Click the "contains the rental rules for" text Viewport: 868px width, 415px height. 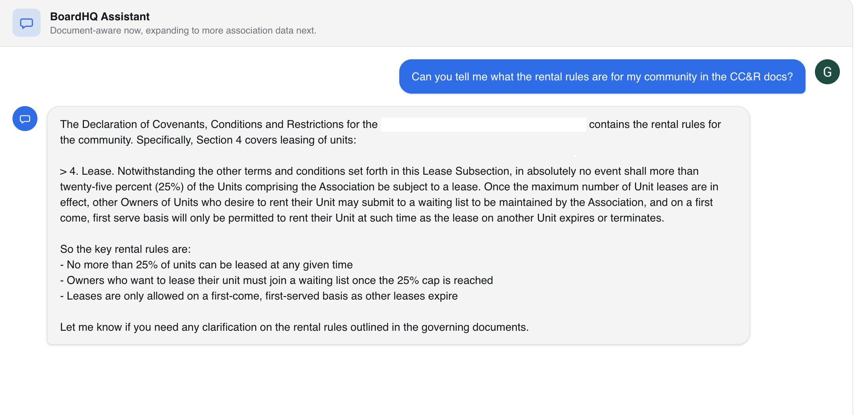(655, 124)
